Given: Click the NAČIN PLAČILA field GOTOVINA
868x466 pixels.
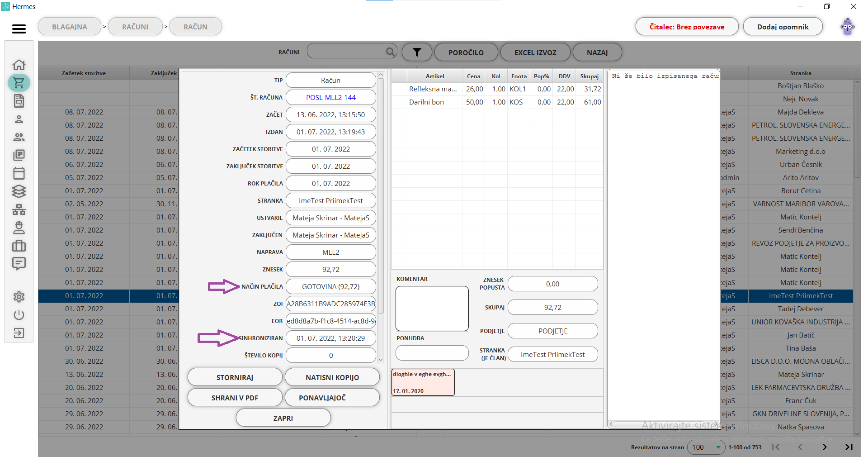Looking at the screenshot, I should point(331,286).
